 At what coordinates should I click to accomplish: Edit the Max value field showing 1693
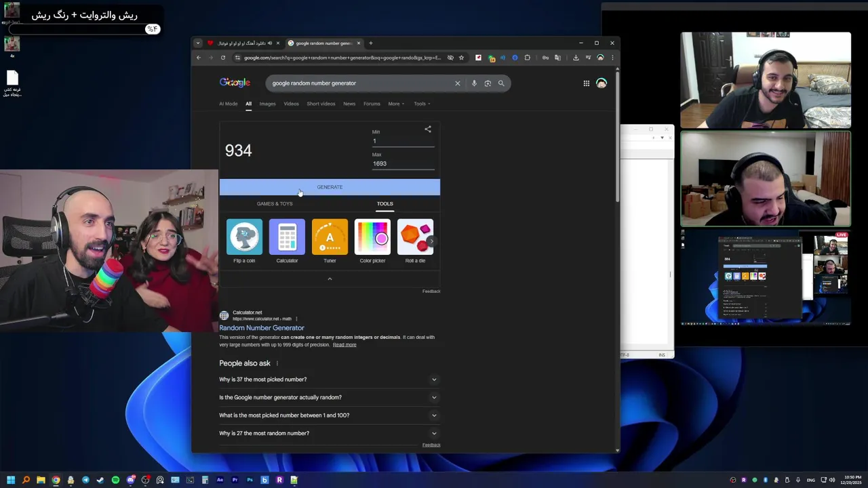tap(403, 163)
